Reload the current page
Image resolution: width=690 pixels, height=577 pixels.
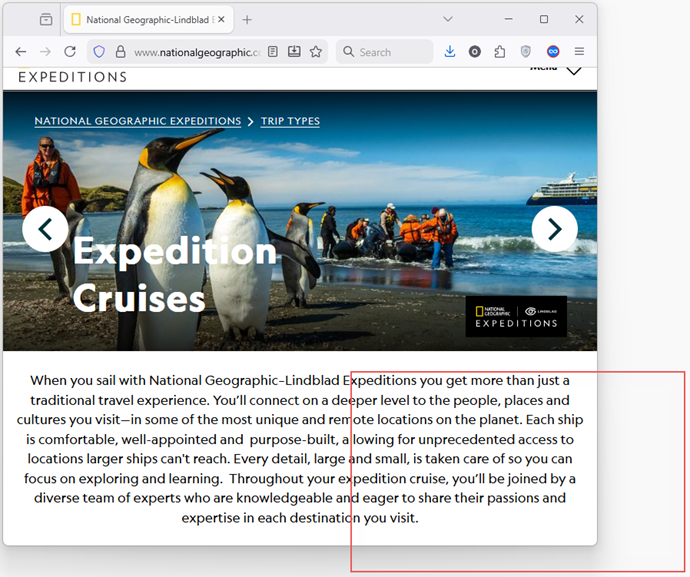pyautogui.click(x=70, y=52)
